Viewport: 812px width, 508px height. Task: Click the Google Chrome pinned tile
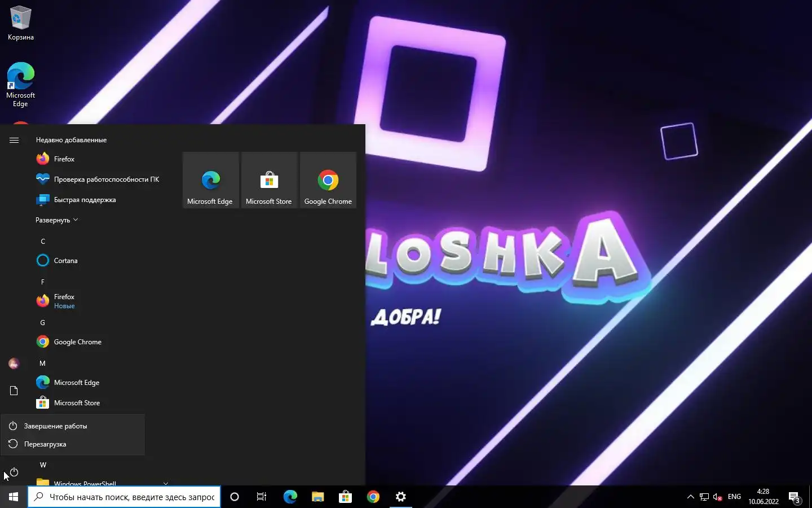point(328,180)
